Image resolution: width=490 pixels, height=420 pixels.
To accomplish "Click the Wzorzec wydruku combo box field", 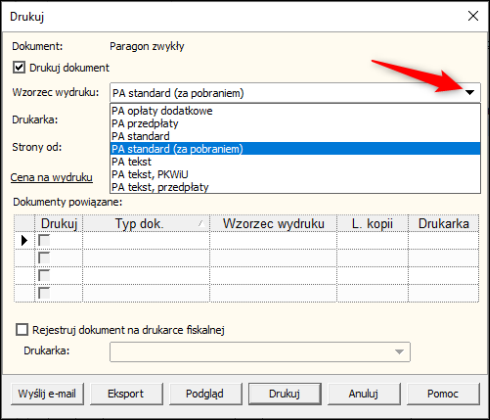I will (x=295, y=93).
